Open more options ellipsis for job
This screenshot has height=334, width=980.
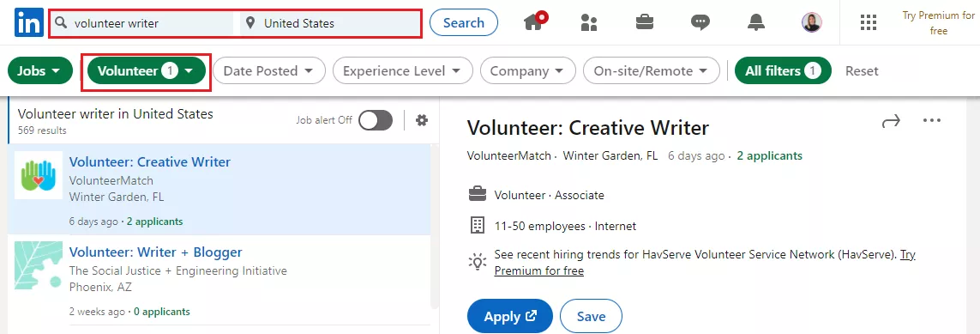(x=932, y=120)
